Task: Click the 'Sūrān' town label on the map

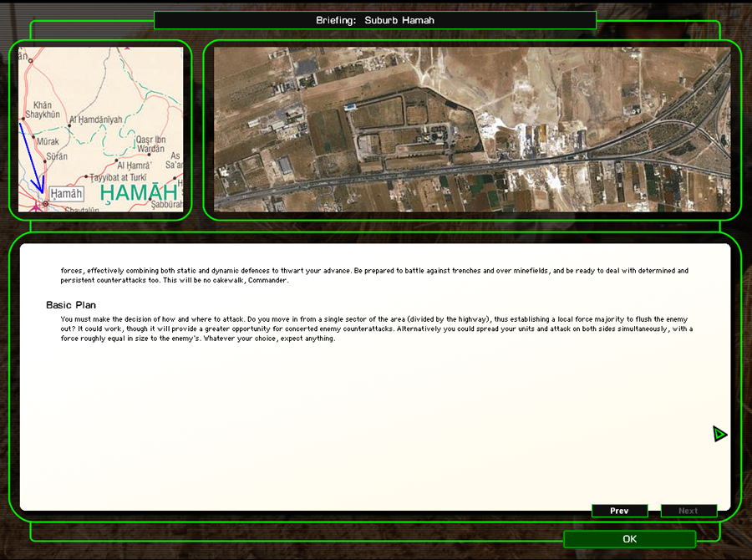Action: coord(57,156)
